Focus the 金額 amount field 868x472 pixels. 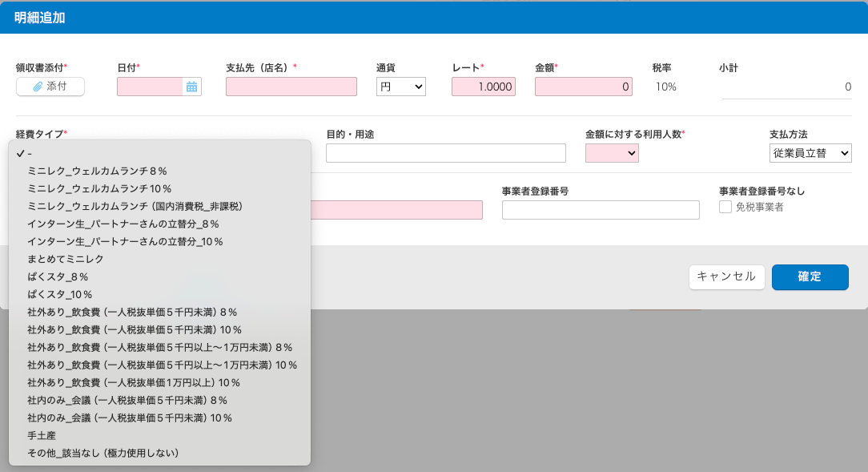583,87
